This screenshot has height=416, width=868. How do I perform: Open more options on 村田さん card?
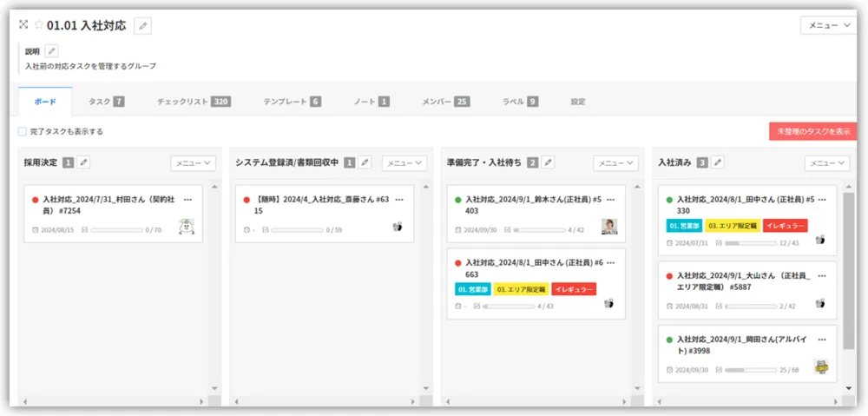[x=187, y=200]
